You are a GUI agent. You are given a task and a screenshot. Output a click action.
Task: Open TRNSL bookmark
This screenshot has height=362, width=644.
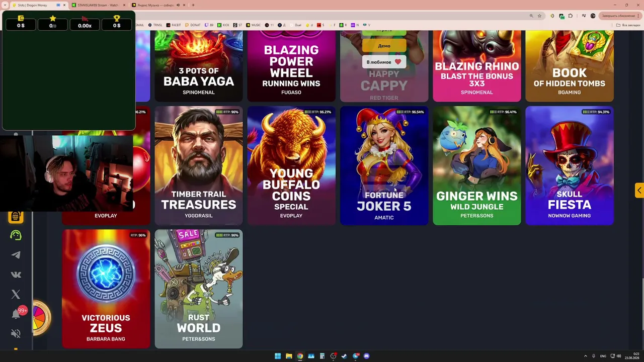click(x=155, y=25)
